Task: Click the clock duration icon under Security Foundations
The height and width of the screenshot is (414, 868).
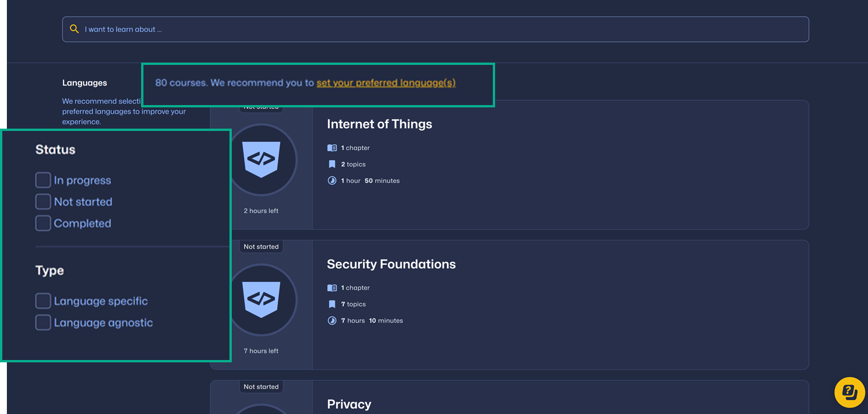Action: tap(332, 321)
